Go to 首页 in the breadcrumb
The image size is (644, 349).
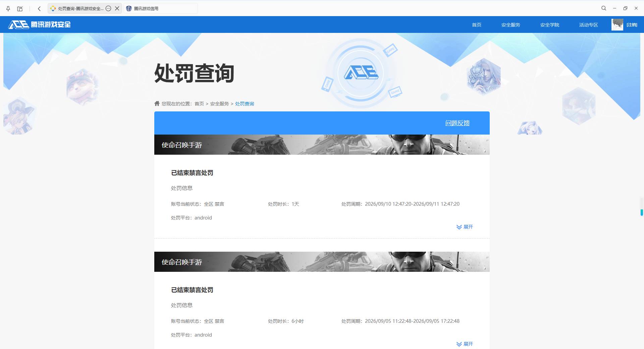(199, 104)
